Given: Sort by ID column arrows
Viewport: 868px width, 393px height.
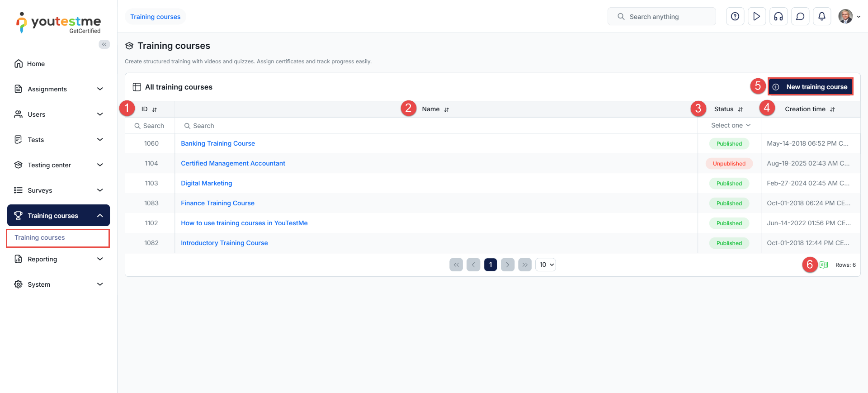Looking at the screenshot, I should click(x=155, y=109).
